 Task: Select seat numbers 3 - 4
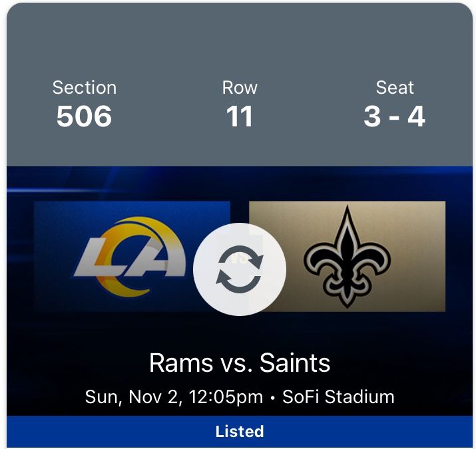pyautogui.click(x=395, y=116)
